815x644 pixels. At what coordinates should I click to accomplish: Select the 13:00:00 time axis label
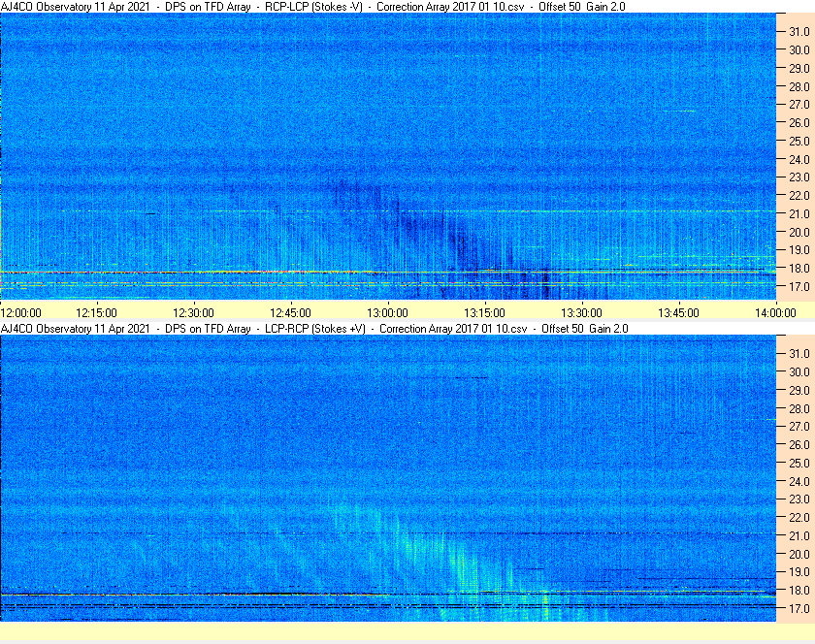tap(388, 313)
